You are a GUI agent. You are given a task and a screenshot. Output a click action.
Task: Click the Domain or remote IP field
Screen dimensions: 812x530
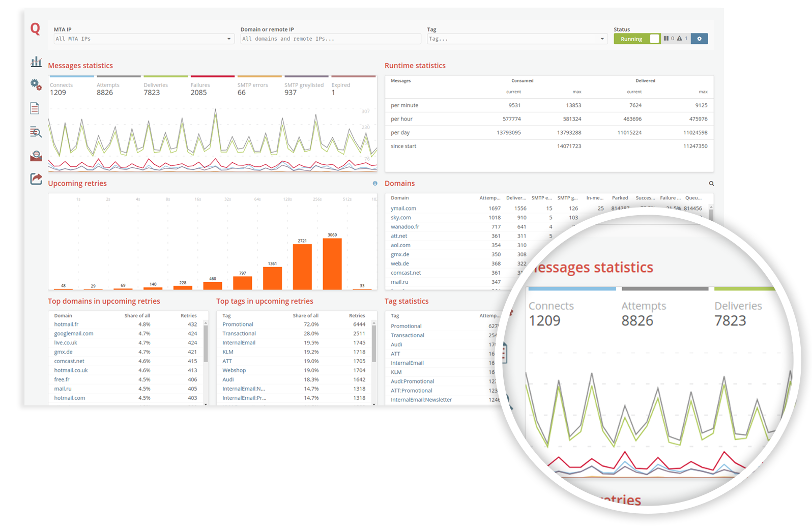point(331,39)
